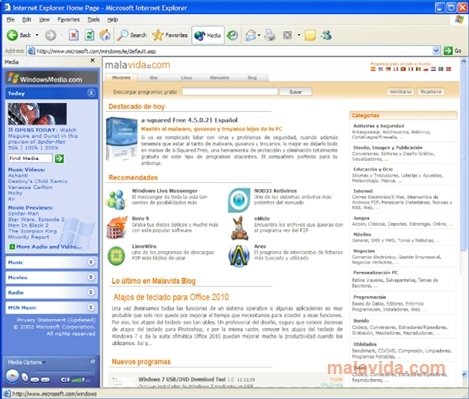Expand the Movies section in Media bar

click(52, 277)
